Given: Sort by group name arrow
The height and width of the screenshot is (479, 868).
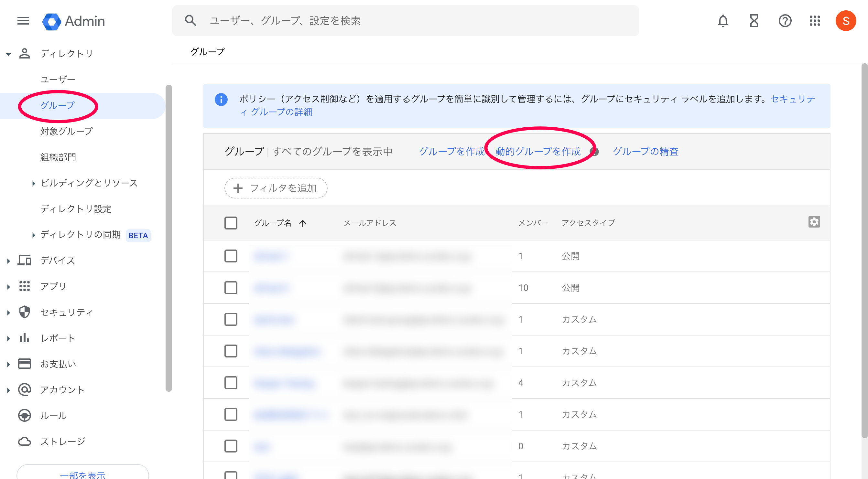Looking at the screenshot, I should coord(303,223).
